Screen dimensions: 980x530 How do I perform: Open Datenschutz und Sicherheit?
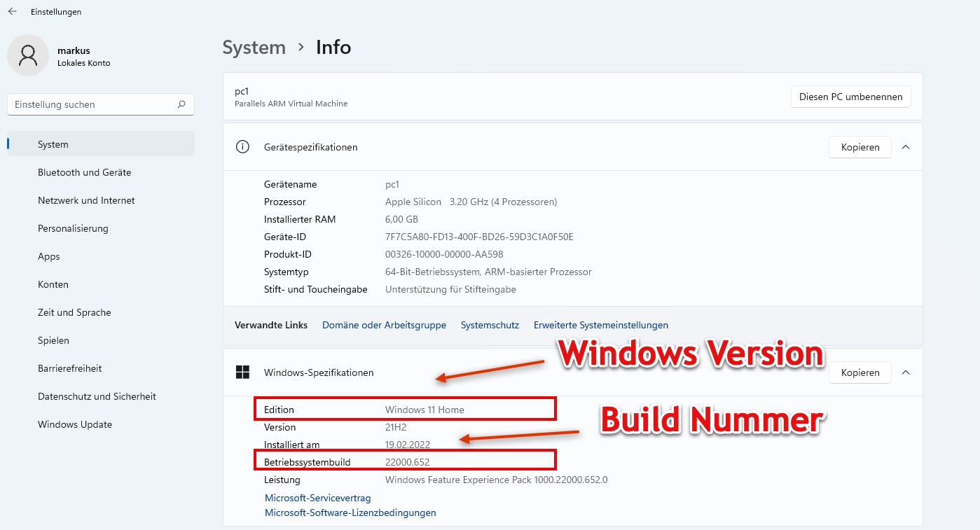click(97, 396)
